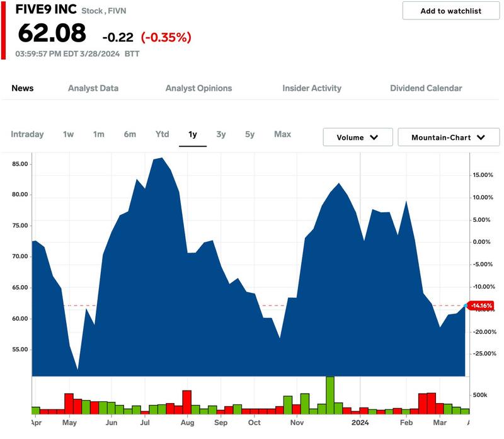Switch chart range to 1m
Screen dimensions: 504x439
pos(99,134)
